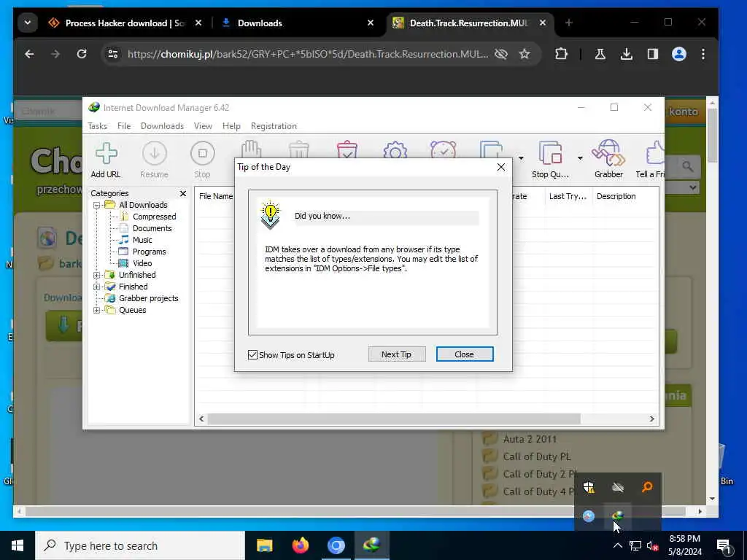Click IDM icon in the tray popup
This screenshot has width=747, height=560.
click(x=617, y=516)
